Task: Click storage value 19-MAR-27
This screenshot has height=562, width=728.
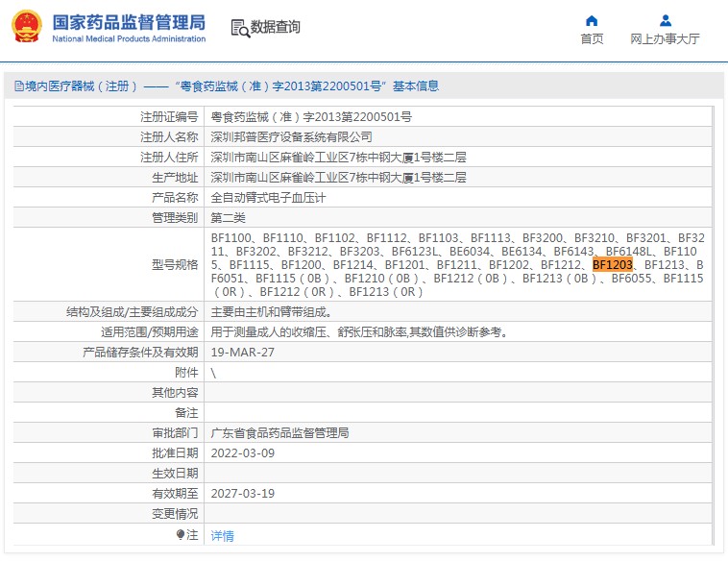Action: [242, 352]
